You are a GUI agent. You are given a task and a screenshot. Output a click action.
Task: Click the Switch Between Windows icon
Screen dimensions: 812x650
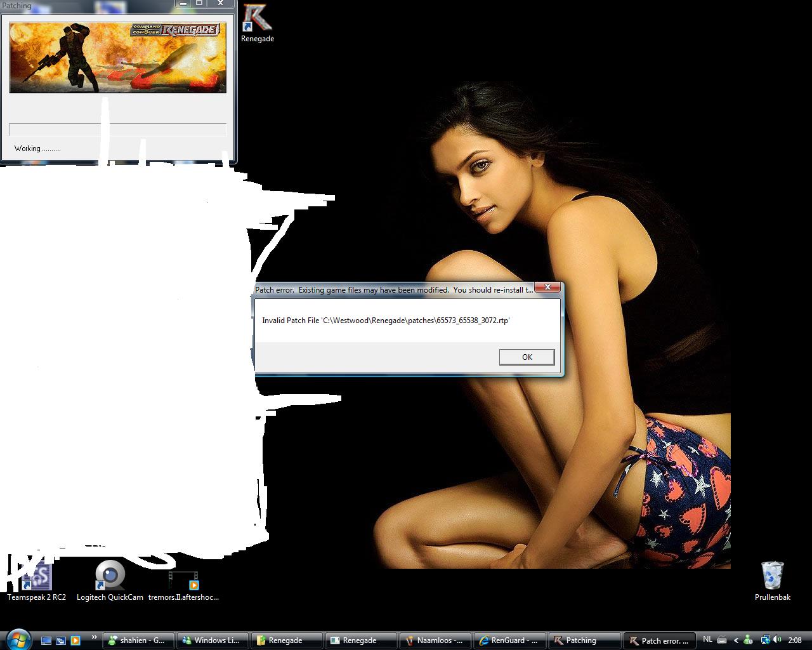pos(61,640)
